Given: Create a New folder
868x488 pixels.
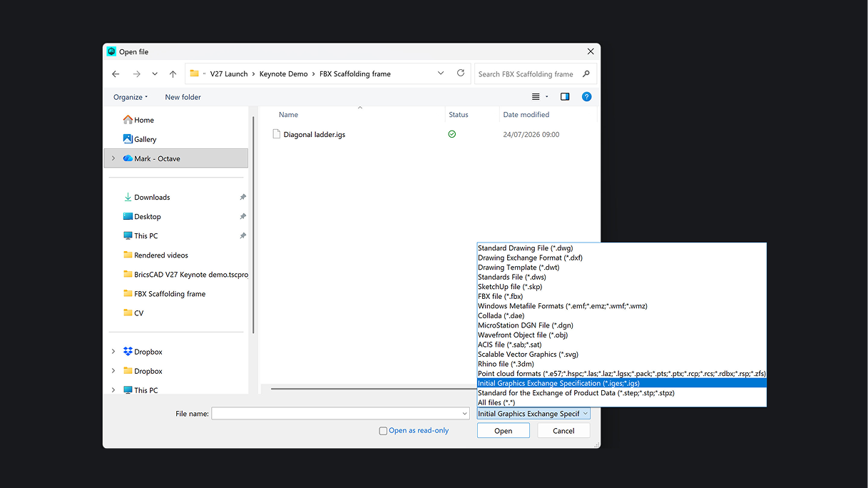Looking at the screenshot, I should (x=183, y=97).
